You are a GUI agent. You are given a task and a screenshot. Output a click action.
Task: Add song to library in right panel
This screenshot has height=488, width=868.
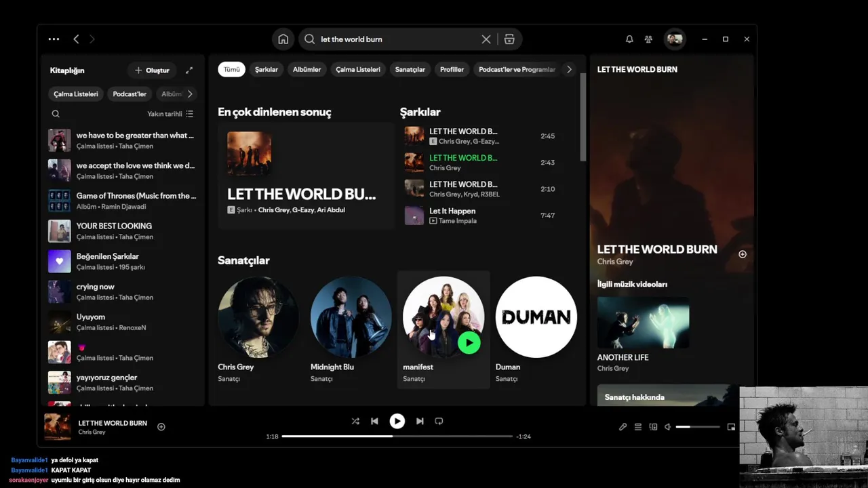point(743,254)
